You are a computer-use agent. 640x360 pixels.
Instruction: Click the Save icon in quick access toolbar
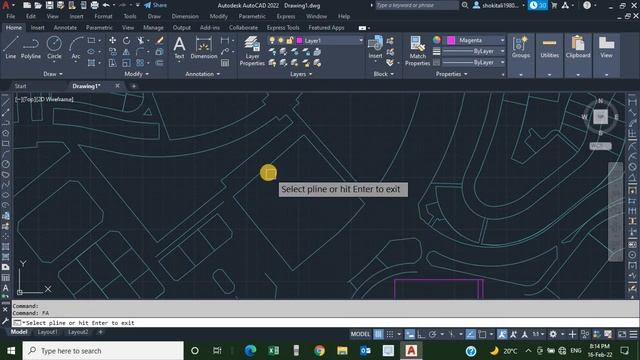click(49, 5)
